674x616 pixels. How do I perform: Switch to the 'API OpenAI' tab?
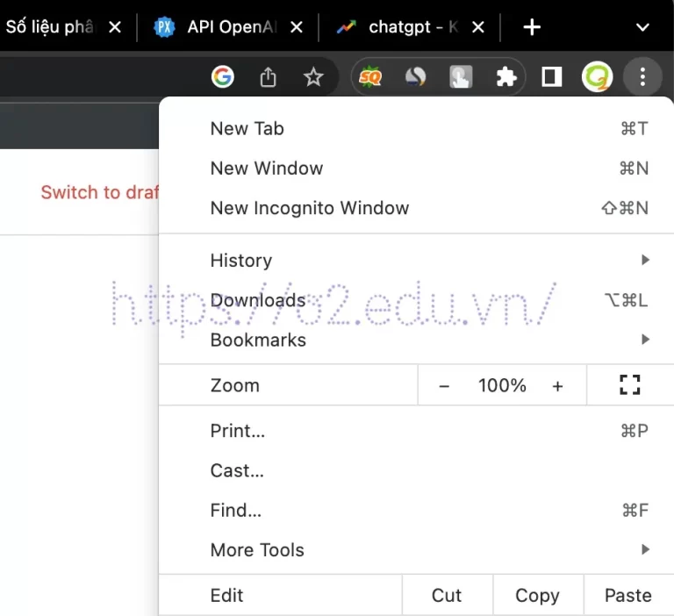(228, 27)
